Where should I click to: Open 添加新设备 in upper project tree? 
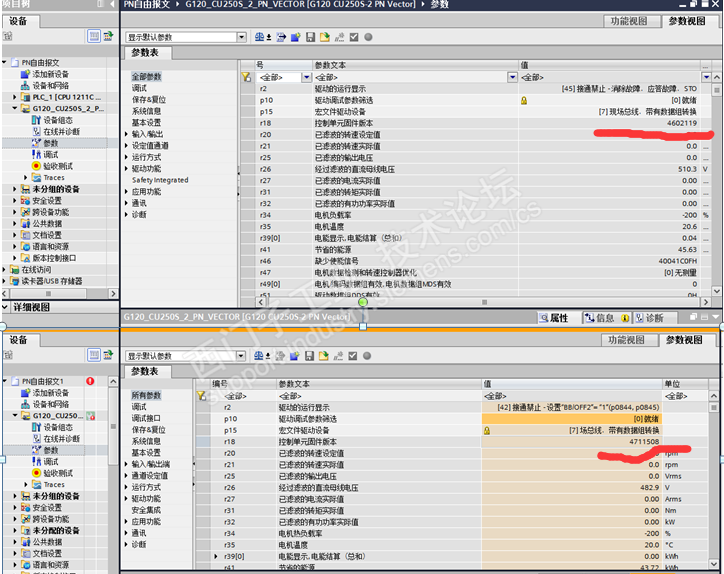click(50, 74)
